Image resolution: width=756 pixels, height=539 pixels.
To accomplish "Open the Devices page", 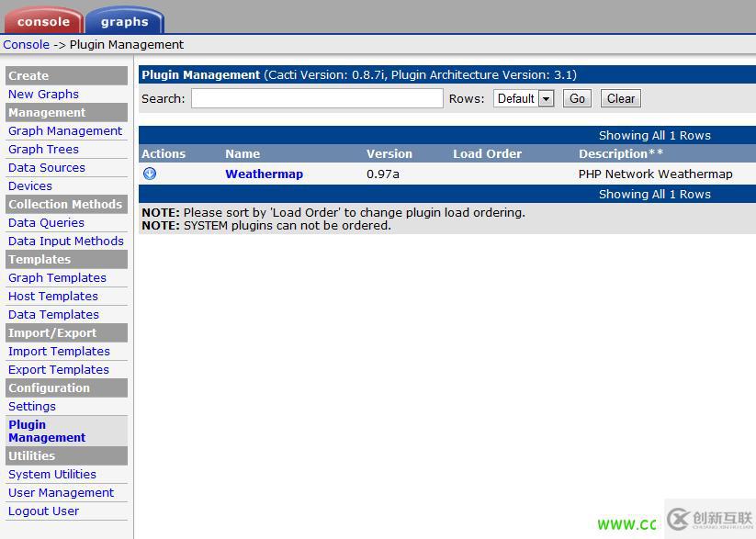I will pos(30,185).
